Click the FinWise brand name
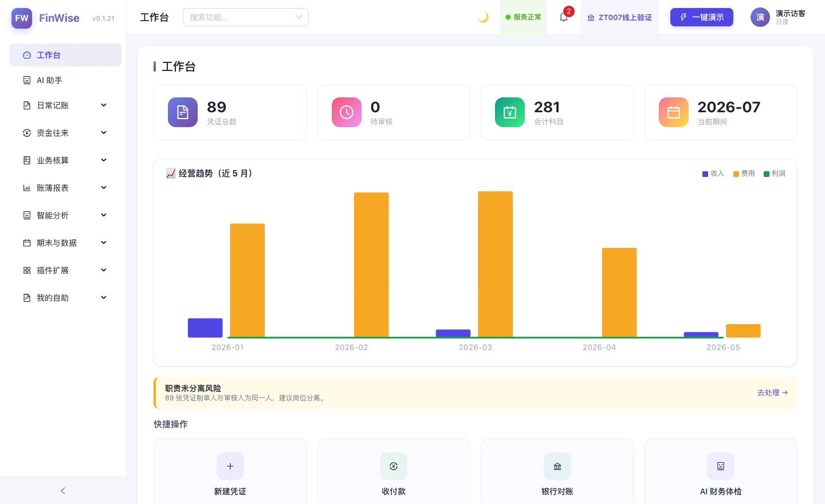The image size is (825, 504). (59, 18)
